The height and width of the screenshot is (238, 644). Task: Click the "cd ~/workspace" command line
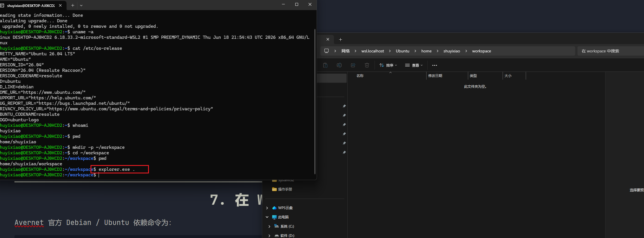pyautogui.click(x=91, y=153)
